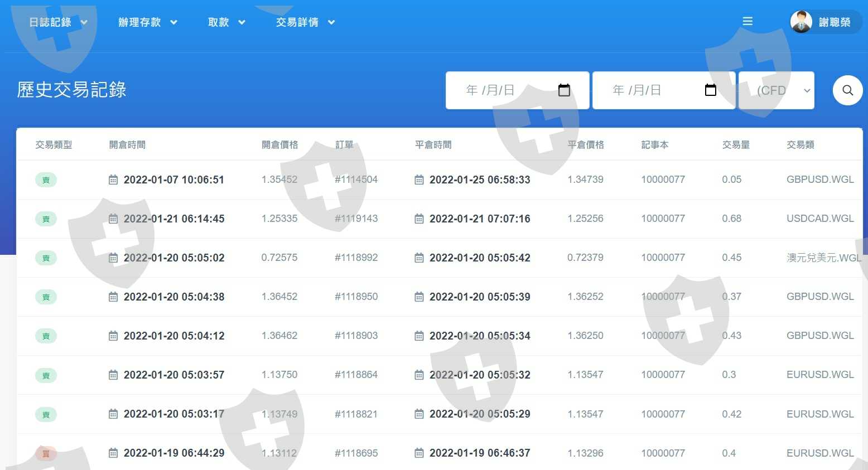
Task: Expand the 辦理存款 dropdown menu
Action: (x=147, y=22)
